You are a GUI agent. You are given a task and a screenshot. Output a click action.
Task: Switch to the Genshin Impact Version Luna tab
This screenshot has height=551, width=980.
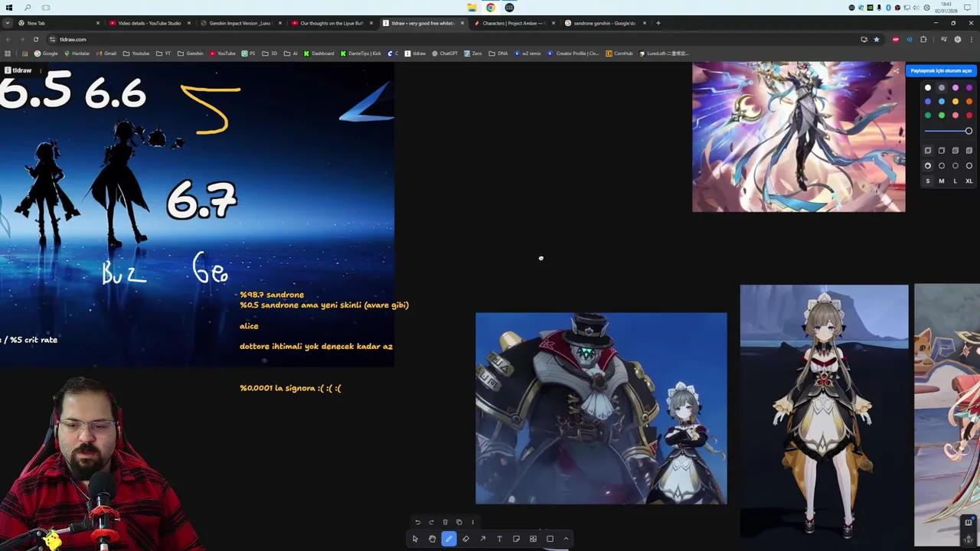point(240,23)
